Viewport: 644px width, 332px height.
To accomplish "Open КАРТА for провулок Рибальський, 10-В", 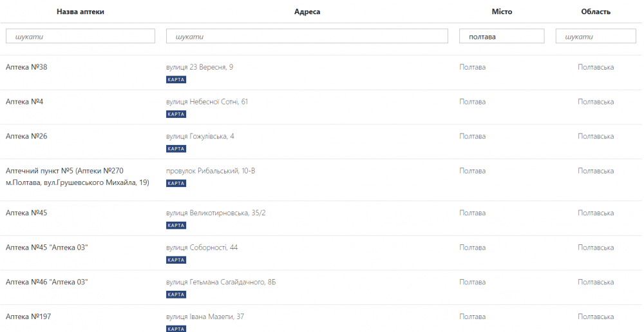I will point(176,183).
